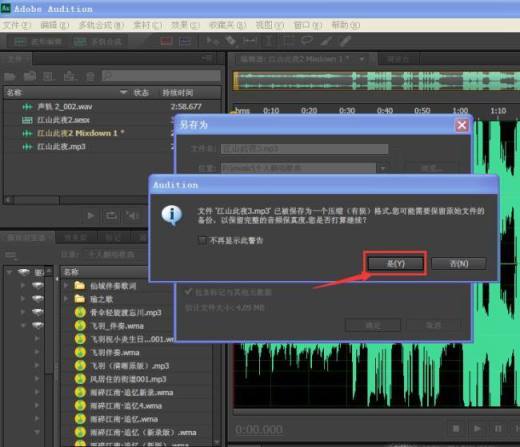Open the 文件(F) menu

16,25
